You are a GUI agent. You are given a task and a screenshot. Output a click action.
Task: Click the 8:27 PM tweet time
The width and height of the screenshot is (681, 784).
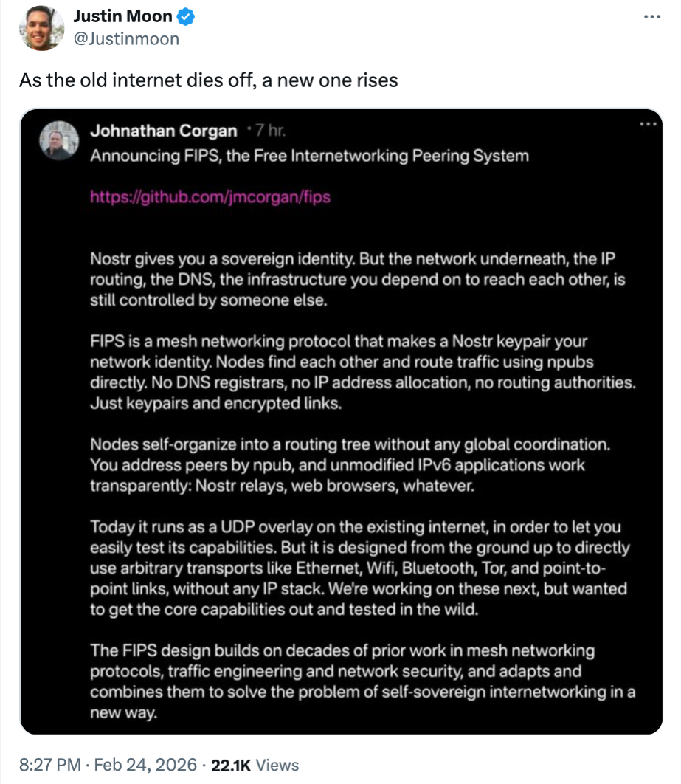tap(49, 765)
